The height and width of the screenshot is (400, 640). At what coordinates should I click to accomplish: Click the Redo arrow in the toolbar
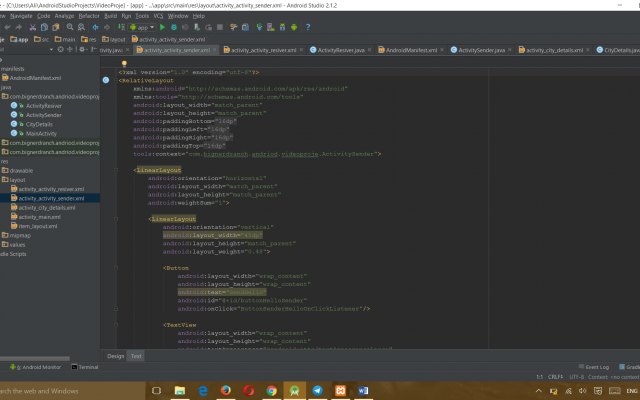point(19,27)
